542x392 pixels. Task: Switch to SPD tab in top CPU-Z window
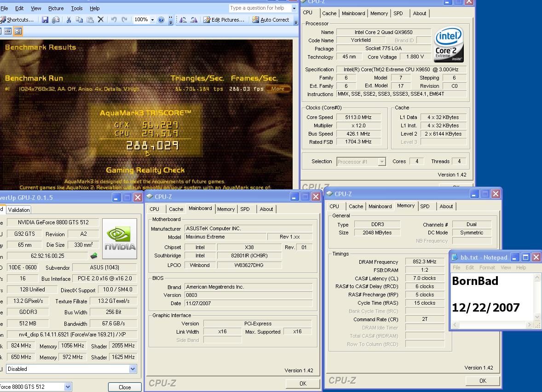pyautogui.click(x=398, y=13)
